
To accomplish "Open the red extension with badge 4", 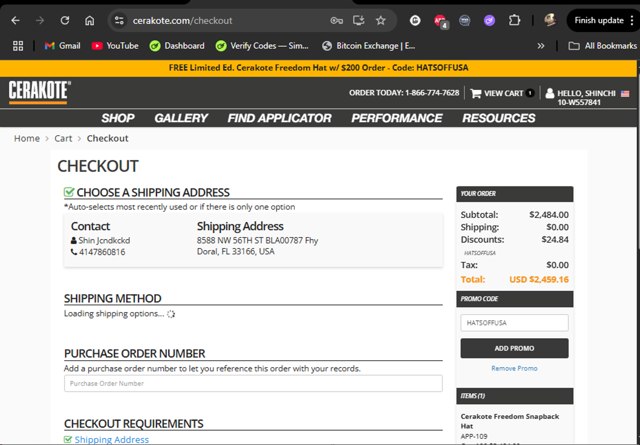I will (440, 21).
